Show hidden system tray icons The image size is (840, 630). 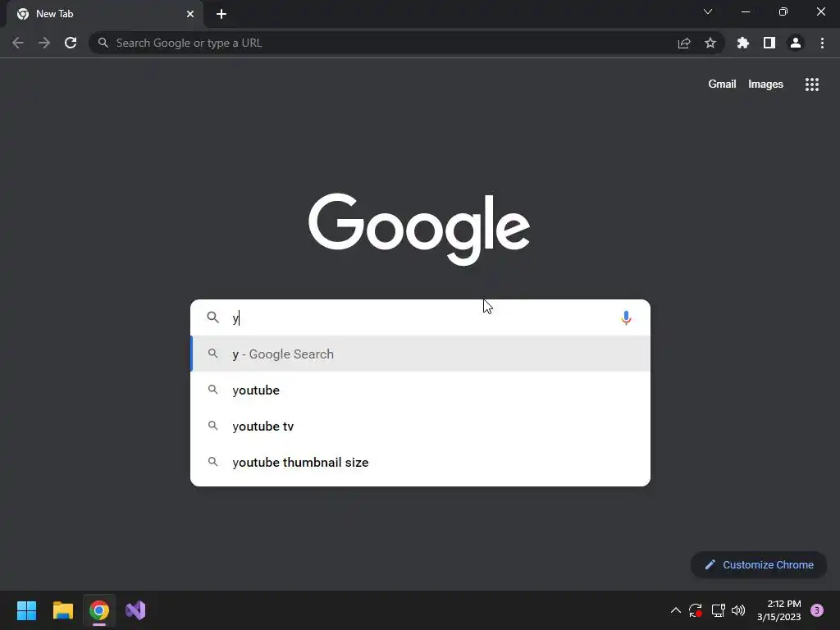click(676, 610)
